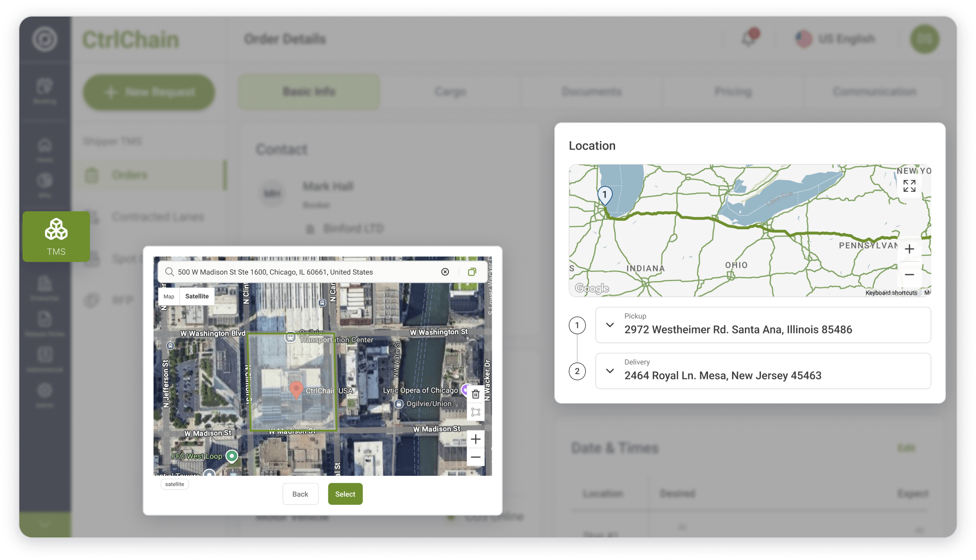Screen dimensions: 976x560
Task: Open the Communication tab
Action: (874, 92)
